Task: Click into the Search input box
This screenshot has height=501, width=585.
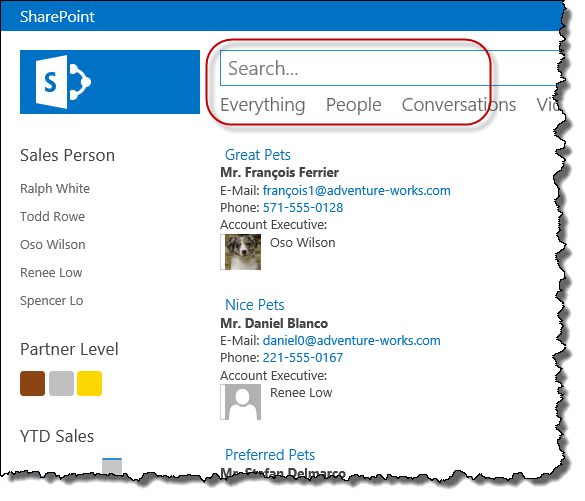Action: pos(390,68)
